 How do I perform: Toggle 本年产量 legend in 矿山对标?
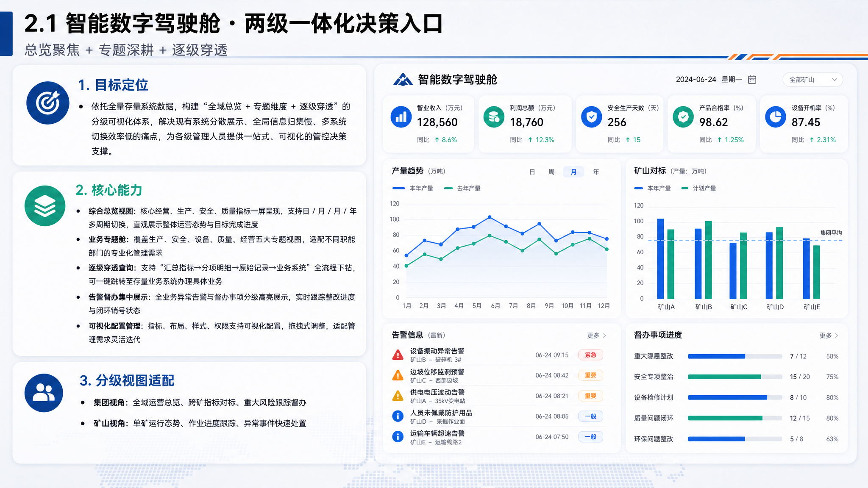click(x=653, y=189)
